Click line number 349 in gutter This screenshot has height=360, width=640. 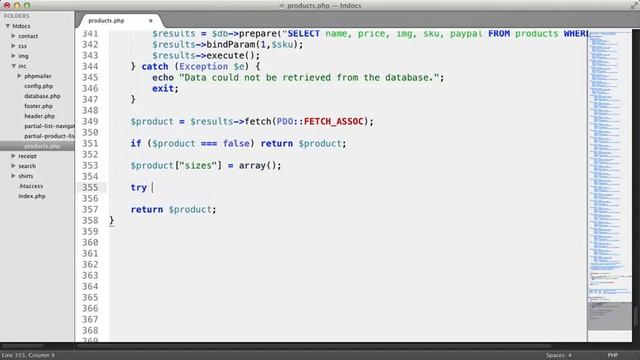90,121
